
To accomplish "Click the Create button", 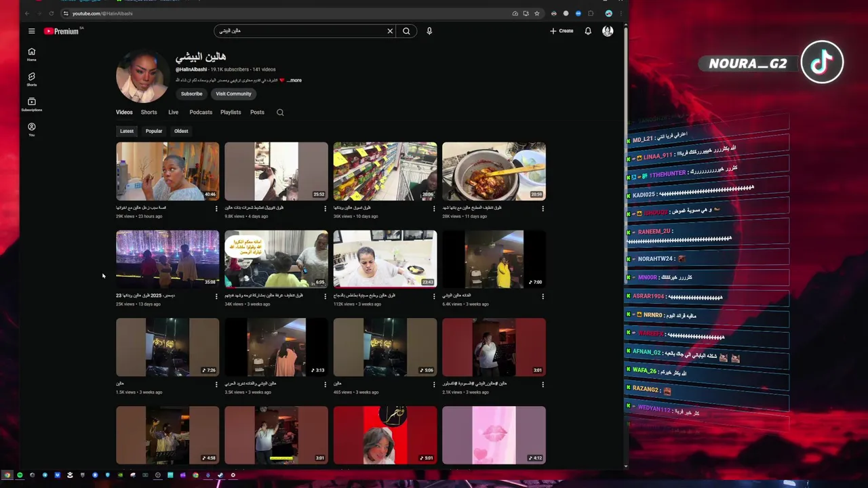I will (561, 31).
